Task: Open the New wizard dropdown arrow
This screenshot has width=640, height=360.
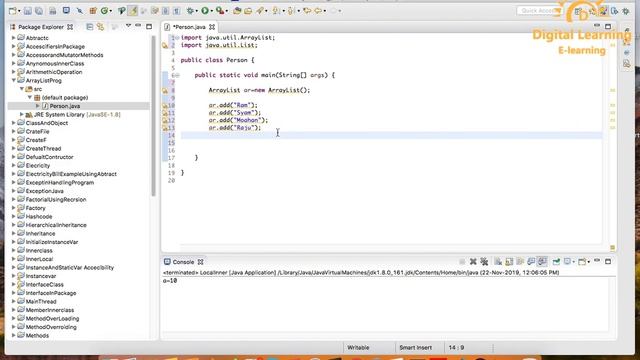Action: (x=19, y=11)
